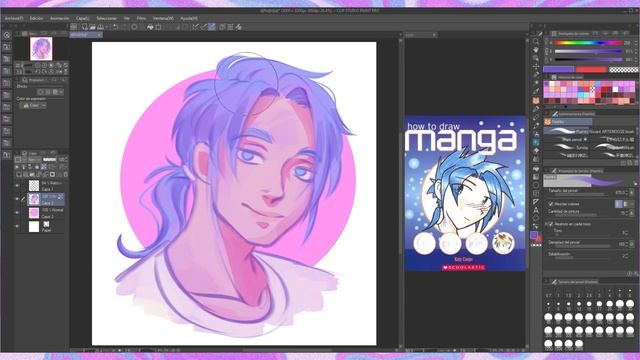Screen dimensions: 640x360
Task: Open the Filtro menu
Action: click(x=141, y=18)
